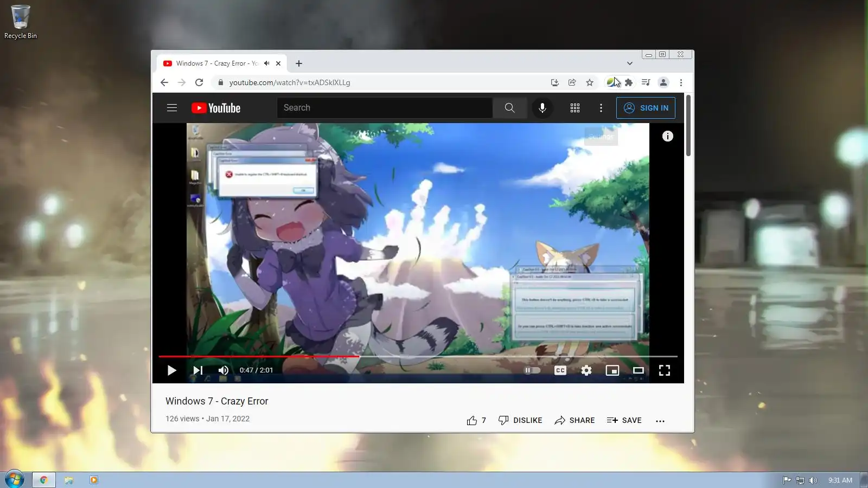
Task: Click the Chrome taskbar button
Action: (x=44, y=480)
